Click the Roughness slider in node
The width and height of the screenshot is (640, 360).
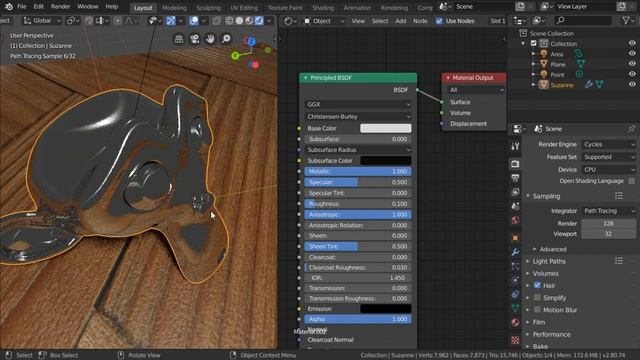pos(358,204)
